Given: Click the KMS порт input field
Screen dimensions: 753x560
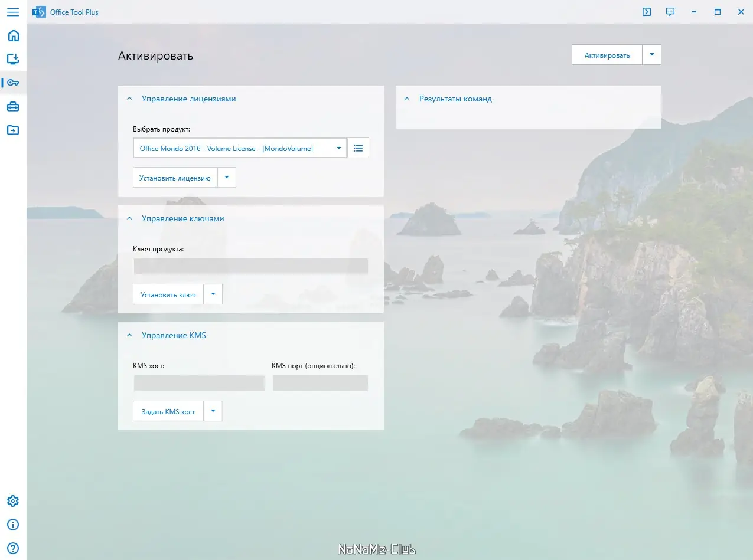Looking at the screenshot, I should click(320, 383).
